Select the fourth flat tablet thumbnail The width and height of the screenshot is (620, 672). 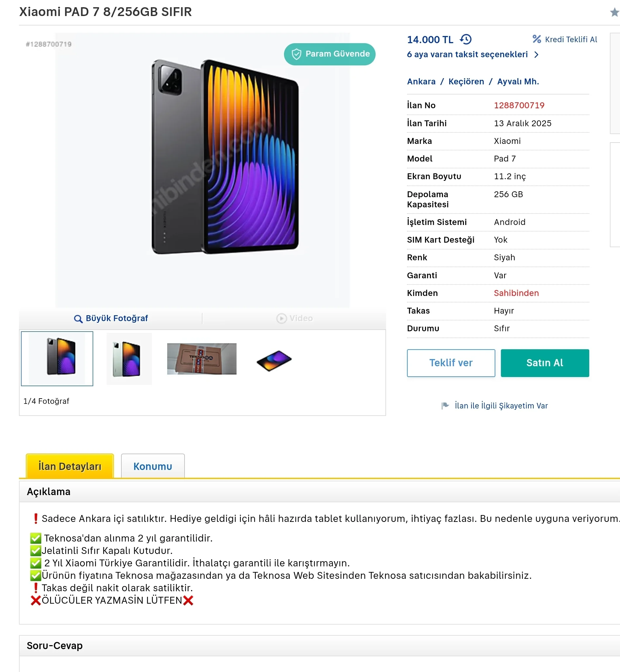tap(274, 360)
